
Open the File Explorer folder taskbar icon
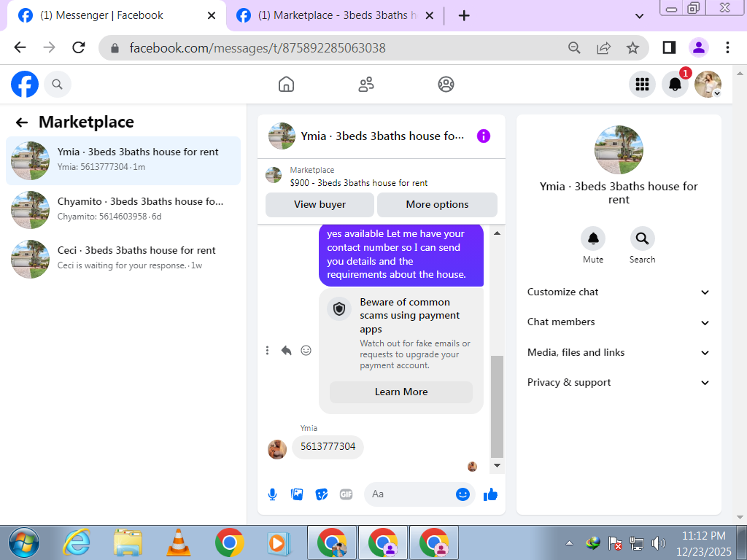(128, 542)
